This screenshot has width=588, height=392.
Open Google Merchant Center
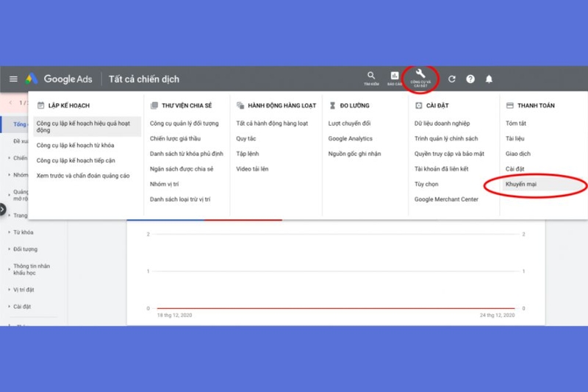point(446,199)
